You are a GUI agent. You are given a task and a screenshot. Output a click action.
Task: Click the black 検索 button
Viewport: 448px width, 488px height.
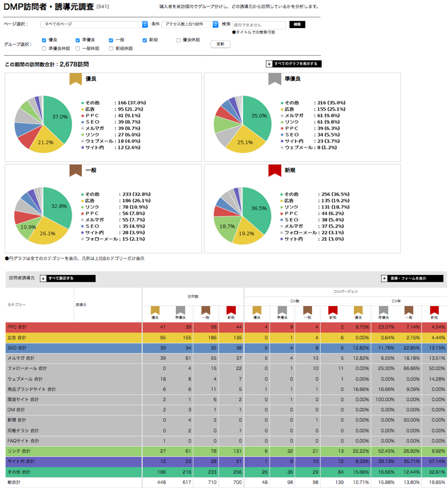pyautogui.click(x=297, y=25)
